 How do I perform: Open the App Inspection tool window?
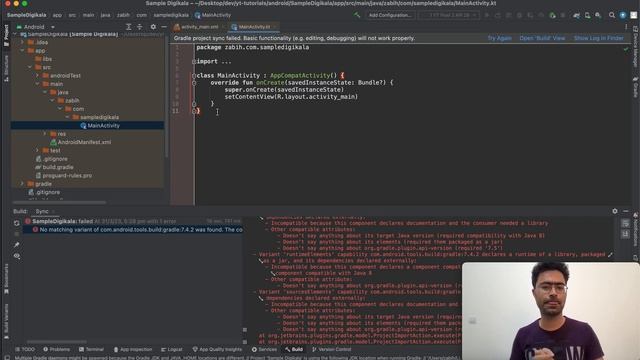click(x=133, y=349)
